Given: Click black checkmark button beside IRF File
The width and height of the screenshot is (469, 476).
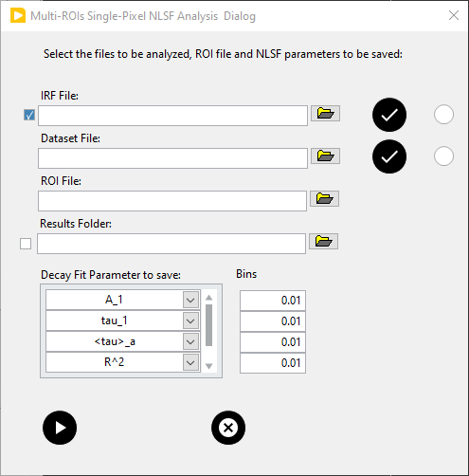Looking at the screenshot, I should click(x=389, y=115).
